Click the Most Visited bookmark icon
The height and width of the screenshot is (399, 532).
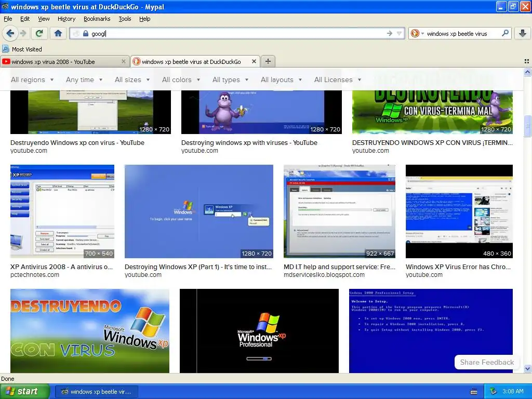tap(5, 49)
